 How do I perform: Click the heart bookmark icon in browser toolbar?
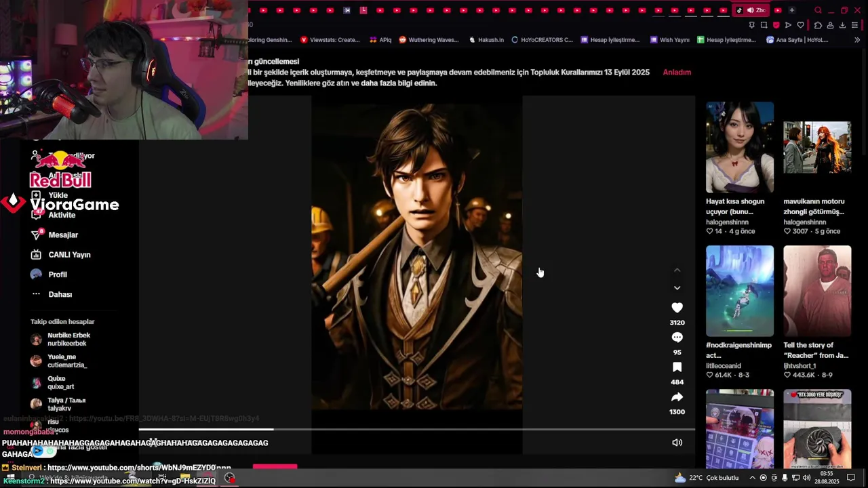(800, 25)
